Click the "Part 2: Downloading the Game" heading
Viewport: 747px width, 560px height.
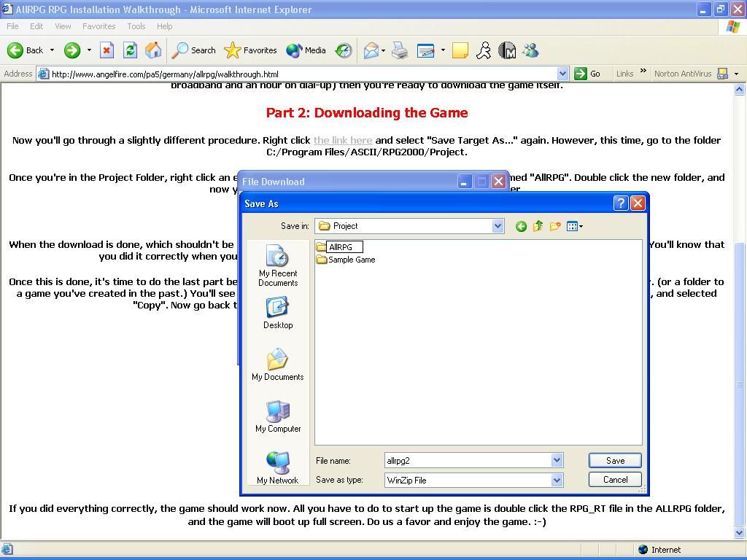pyautogui.click(x=367, y=112)
